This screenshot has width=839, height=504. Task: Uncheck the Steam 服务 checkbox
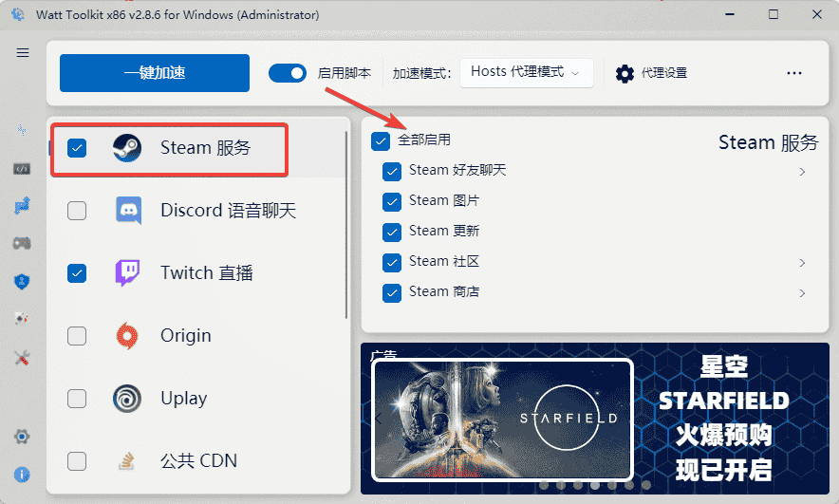tap(77, 148)
